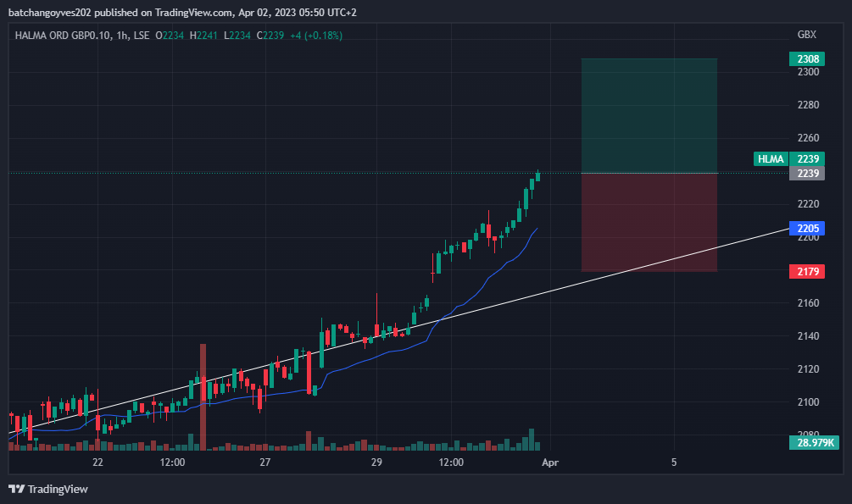The image size is (852, 504).
Task: Click the 2100 price axis label
Action: point(808,402)
